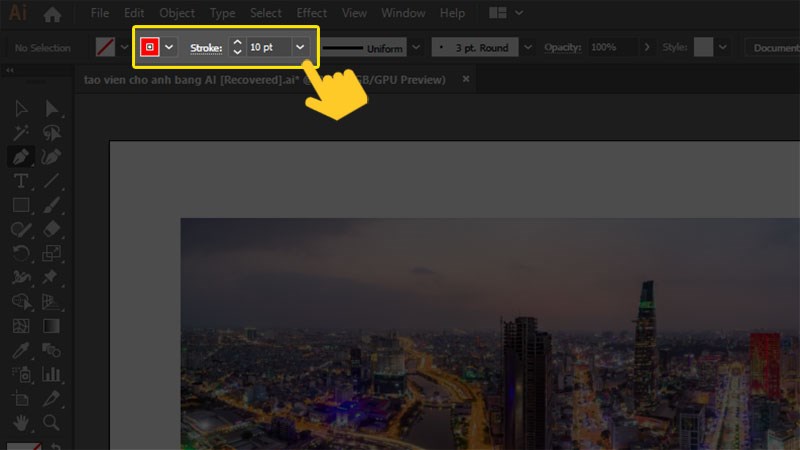Screen dimensions: 800x450
Task: Click the fill color swatch with red slash
Action: click(105, 47)
